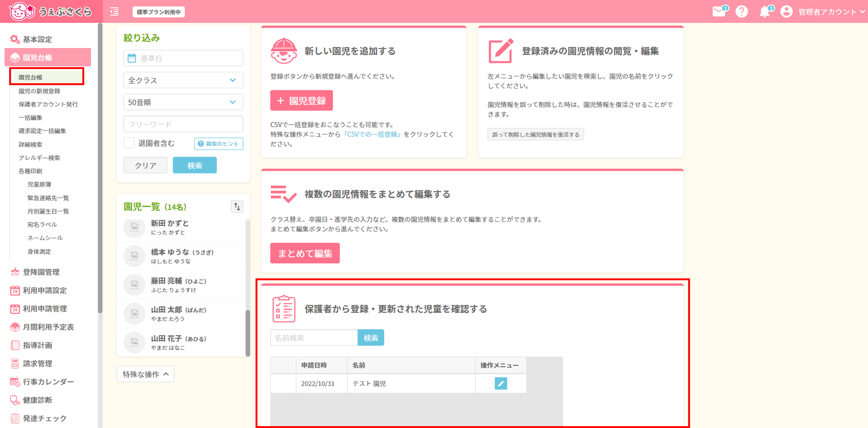
Task: Focus the フリーワード search field
Action: coord(183,124)
